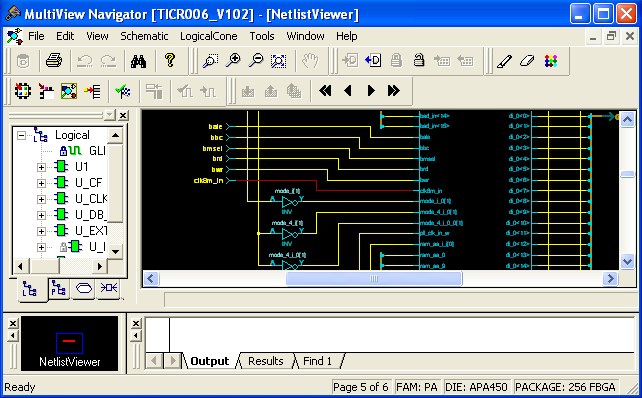The image size is (642, 398).
Task: Click the Print toolbar icon
Action: pos(54,61)
